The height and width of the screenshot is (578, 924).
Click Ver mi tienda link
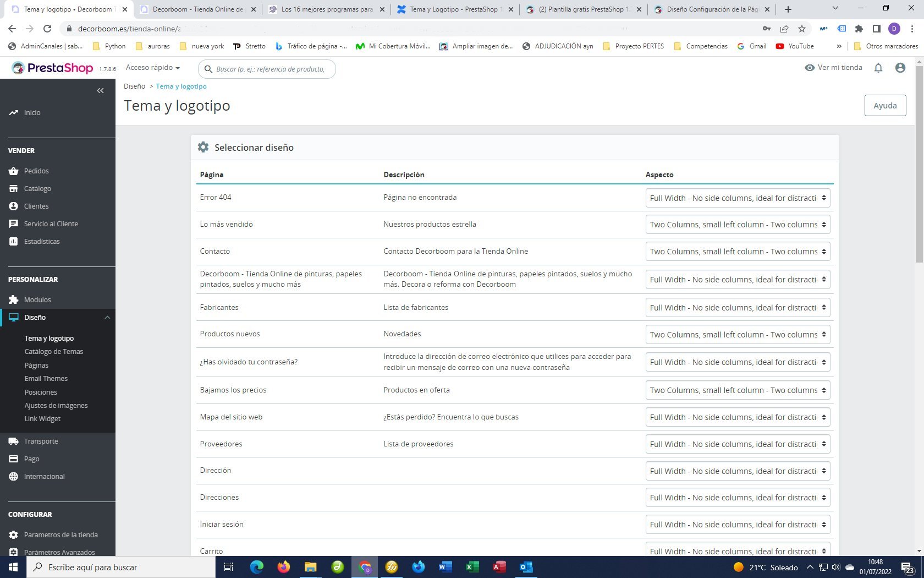[x=833, y=68]
